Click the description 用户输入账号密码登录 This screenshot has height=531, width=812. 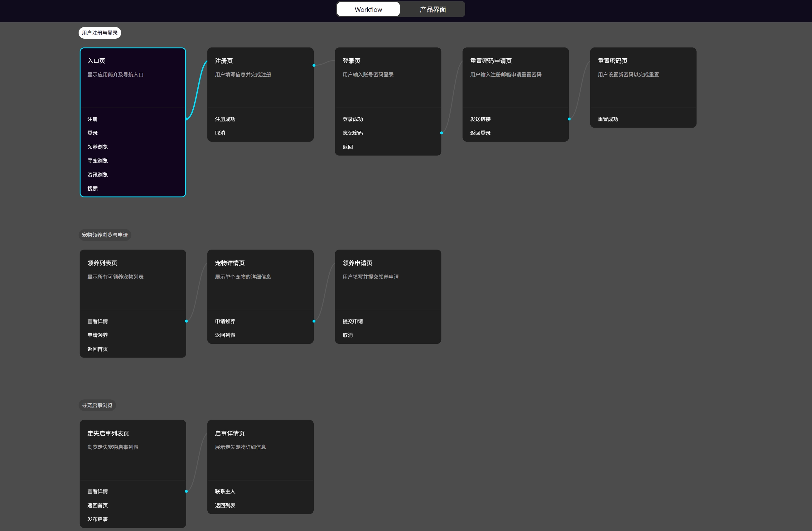pyautogui.click(x=368, y=74)
